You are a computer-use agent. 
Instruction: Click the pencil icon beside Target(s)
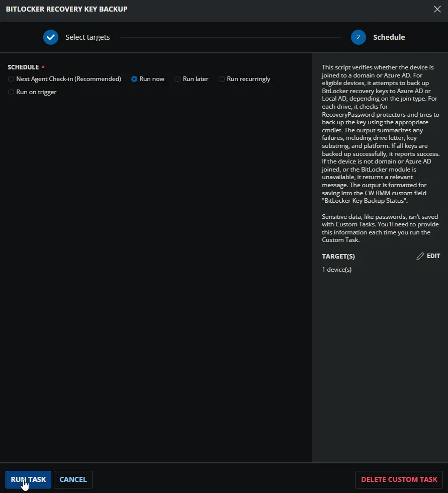[x=420, y=256]
